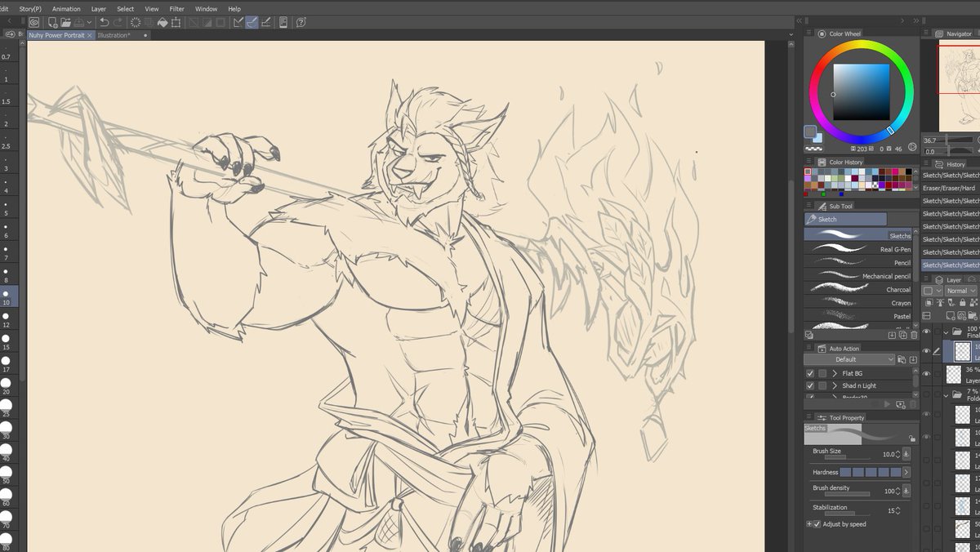
Task: Create new auto action set icon
Action: click(902, 359)
